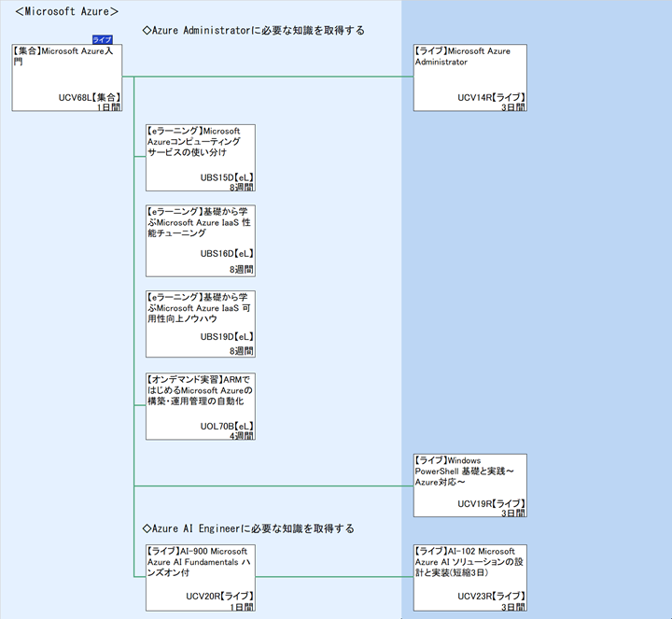Screen dimensions: 672x619
Task: Click the UBS16D【eL】 course code
Action: click(x=227, y=253)
